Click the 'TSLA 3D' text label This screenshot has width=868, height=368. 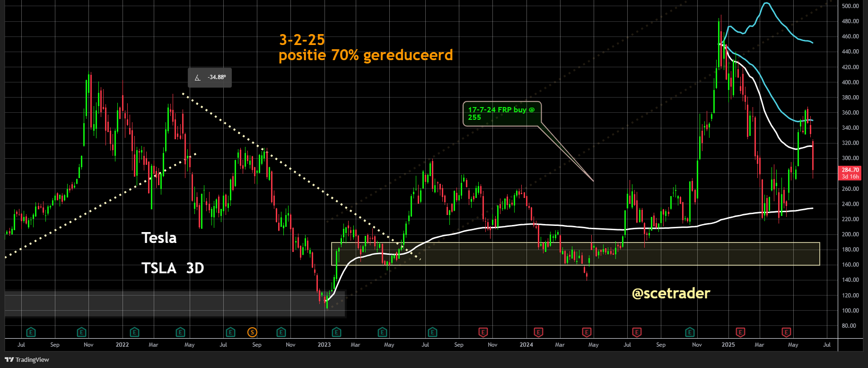click(x=173, y=268)
